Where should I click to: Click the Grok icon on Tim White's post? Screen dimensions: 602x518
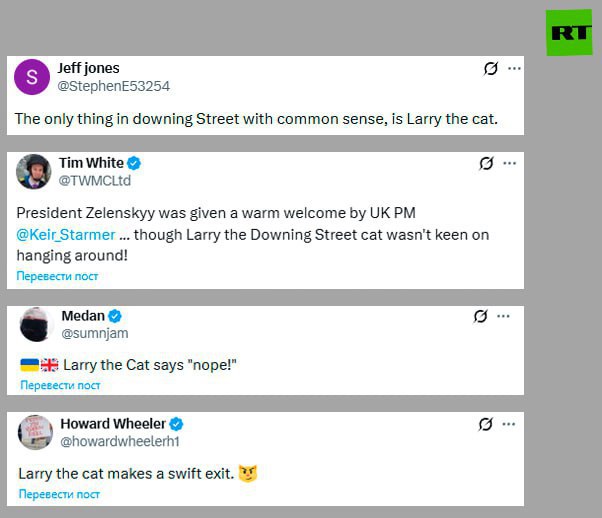tap(487, 163)
